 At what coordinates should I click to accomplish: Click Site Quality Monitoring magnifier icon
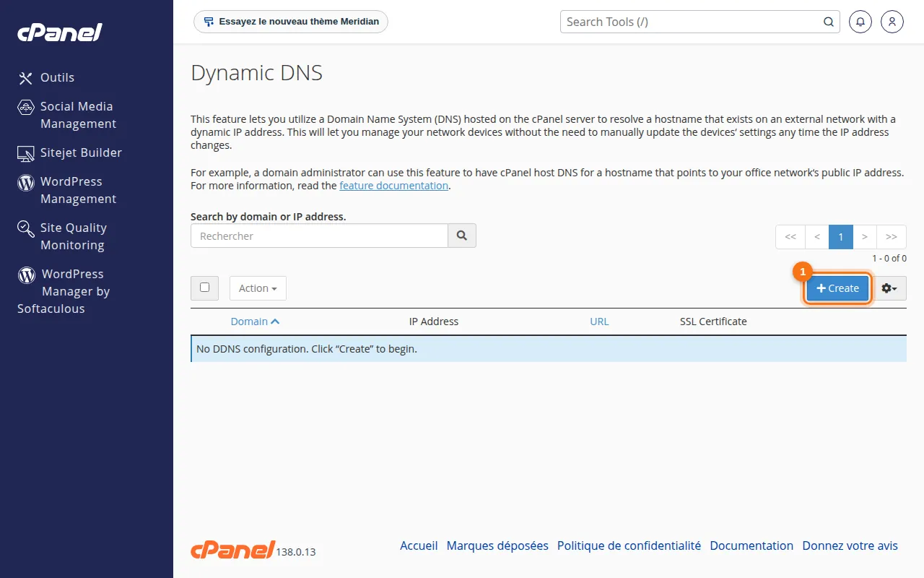click(26, 229)
